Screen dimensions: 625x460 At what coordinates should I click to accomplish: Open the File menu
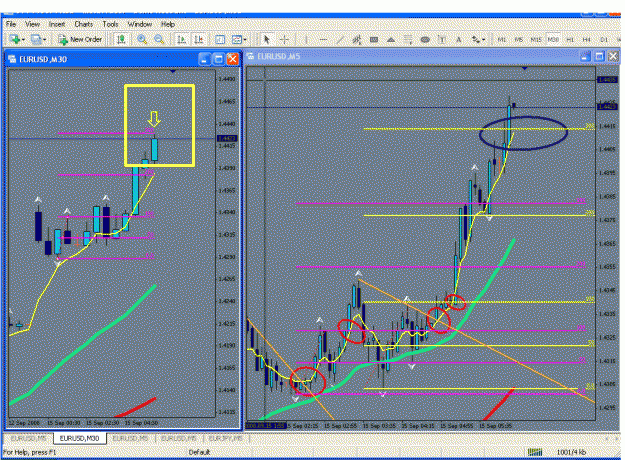[11, 24]
